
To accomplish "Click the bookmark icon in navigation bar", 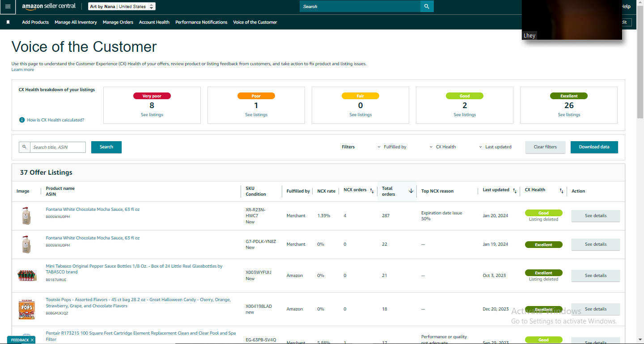I will (x=8, y=22).
